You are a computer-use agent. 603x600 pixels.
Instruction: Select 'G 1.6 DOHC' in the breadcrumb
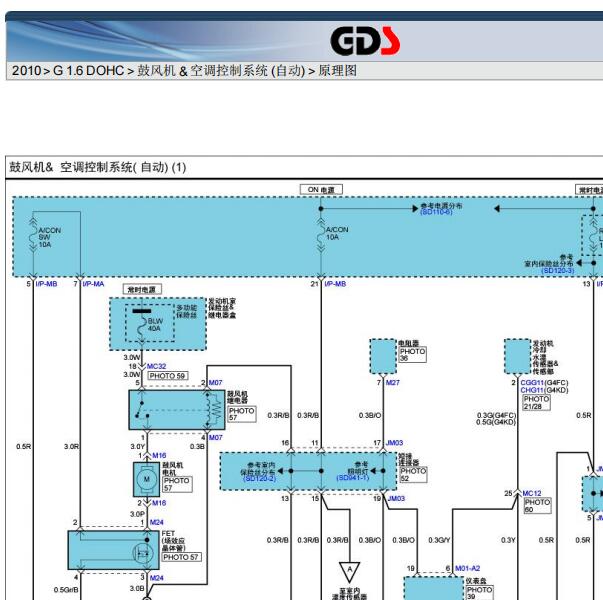pos(88,71)
